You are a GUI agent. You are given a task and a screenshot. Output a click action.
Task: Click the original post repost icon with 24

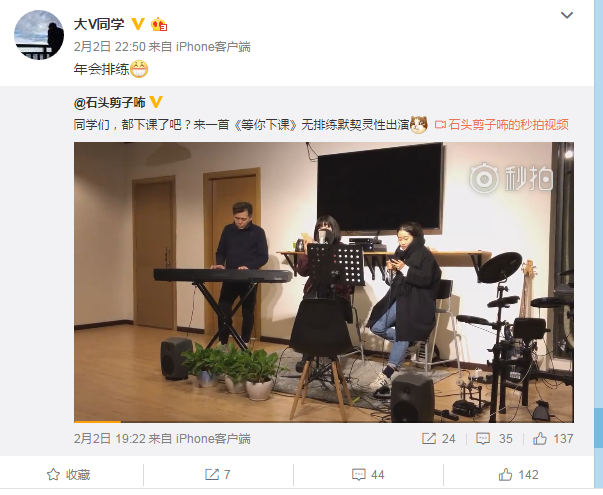coord(438,439)
